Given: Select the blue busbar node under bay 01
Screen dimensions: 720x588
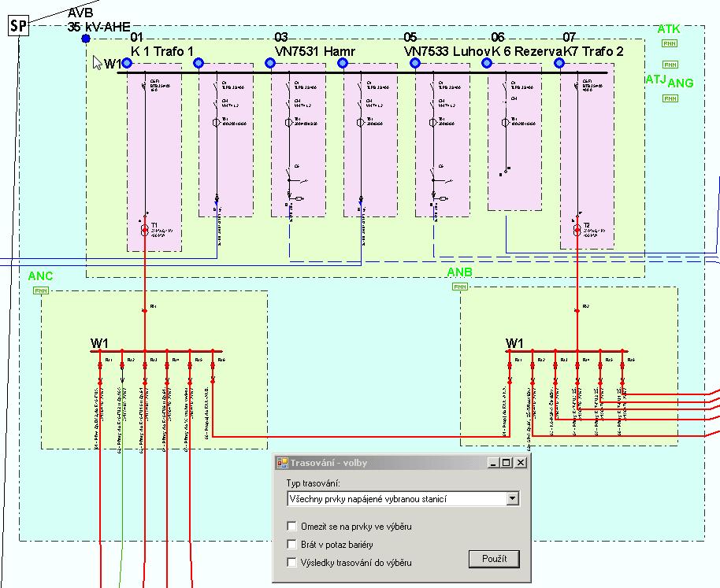Looking at the screenshot, I should pos(127,63).
